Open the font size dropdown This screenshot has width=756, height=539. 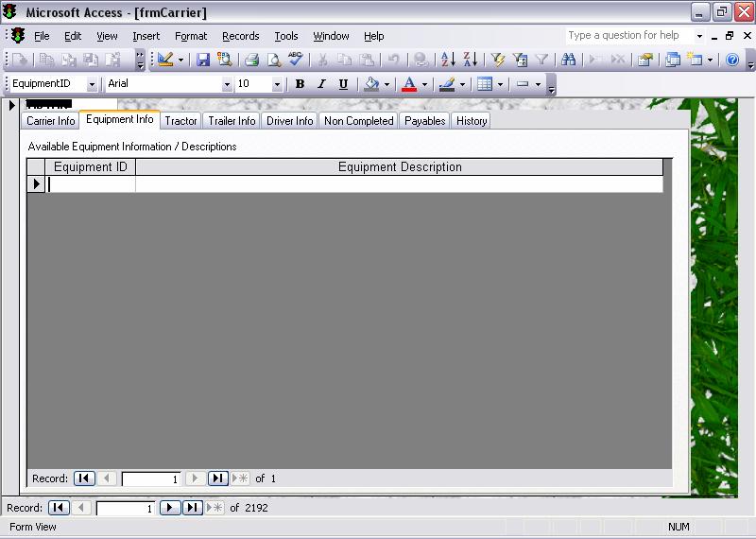(x=277, y=84)
